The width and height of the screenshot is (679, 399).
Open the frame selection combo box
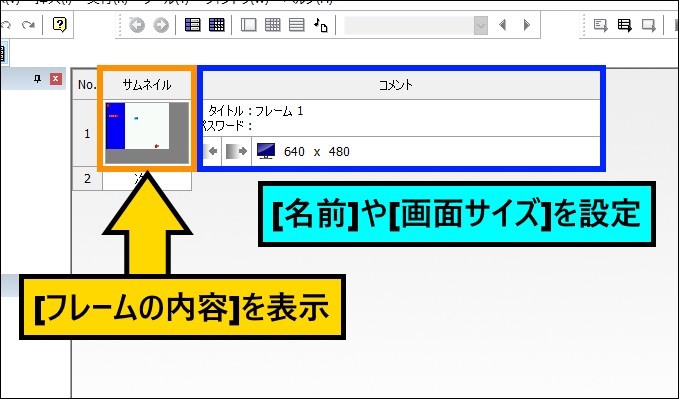tap(416, 25)
